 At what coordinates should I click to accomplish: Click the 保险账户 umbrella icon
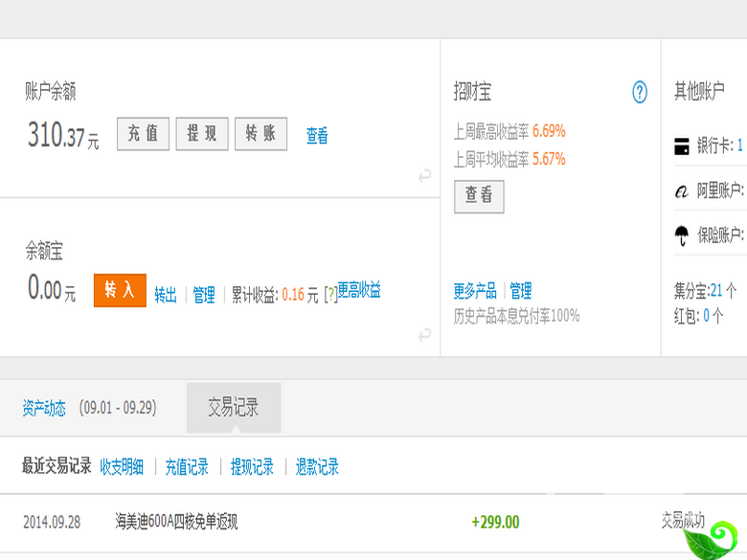tap(682, 235)
